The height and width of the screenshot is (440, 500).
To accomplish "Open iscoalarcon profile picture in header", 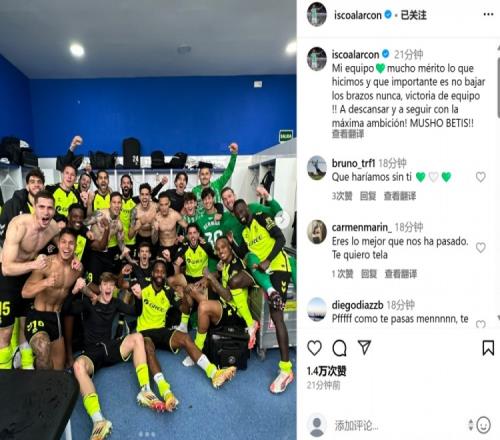I will click(317, 14).
